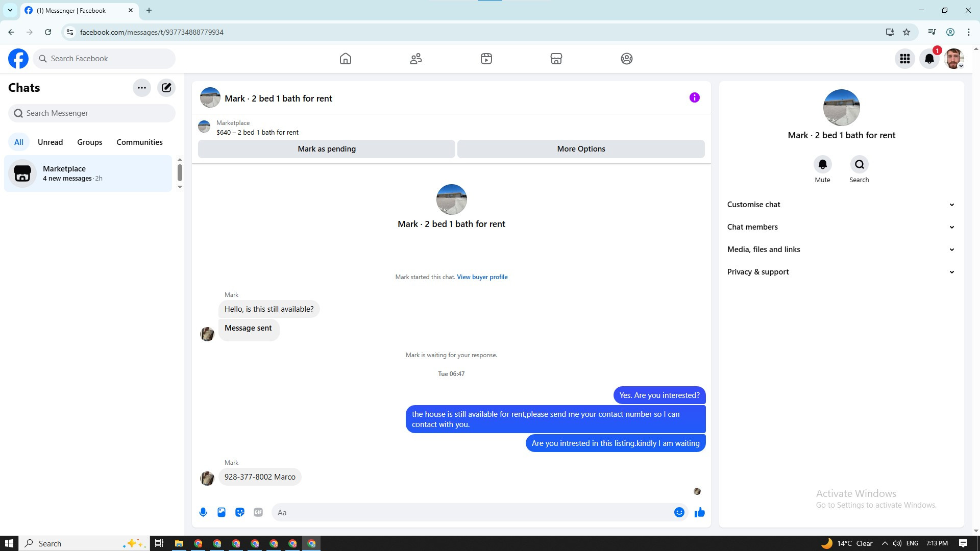Mute this conversation
This screenshot has width=980, height=551.
pos(822,165)
